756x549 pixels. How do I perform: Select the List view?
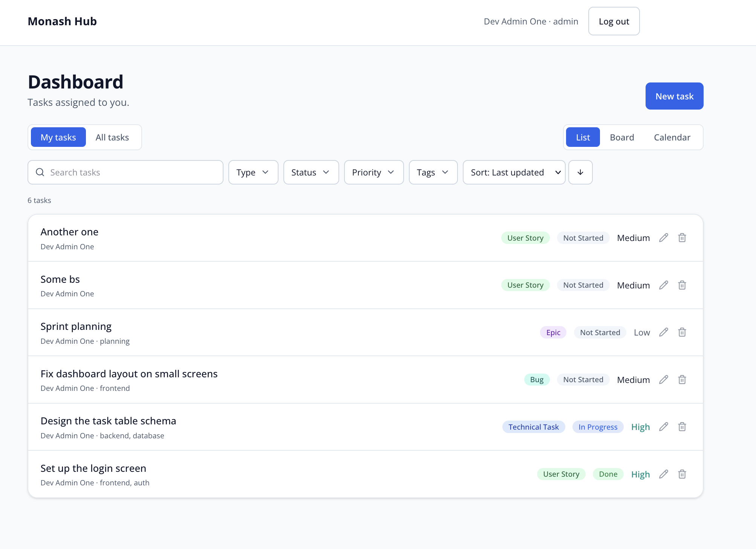[583, 137]
